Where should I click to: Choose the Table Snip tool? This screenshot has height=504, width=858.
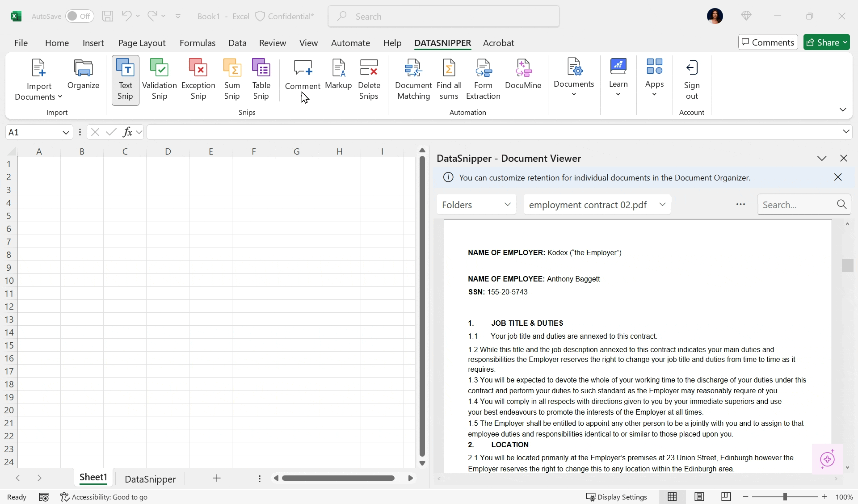pyautogui.click(x=261, y=80)
